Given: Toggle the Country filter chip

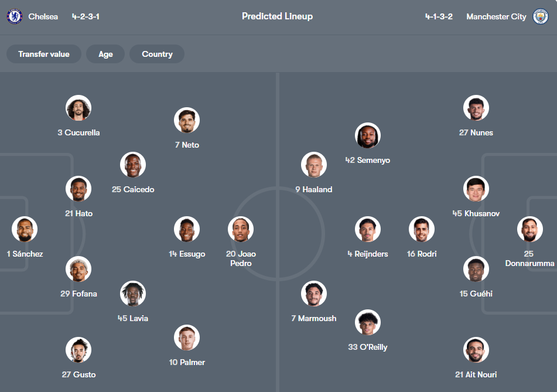Looking at the screenshot, I should click(157, 54).
